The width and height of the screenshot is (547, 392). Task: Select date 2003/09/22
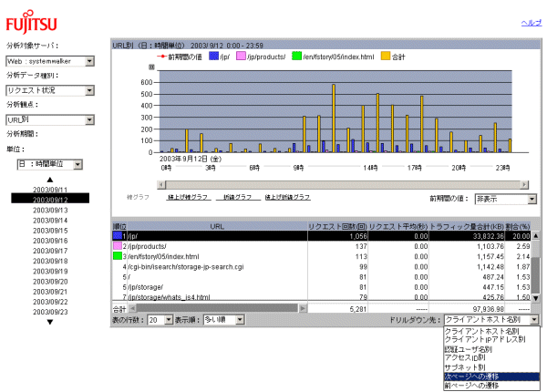pos(50,302)
